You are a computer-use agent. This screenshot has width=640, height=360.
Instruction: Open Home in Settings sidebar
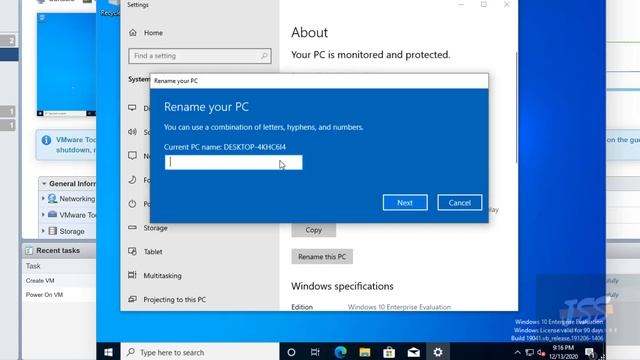(153, 33)
